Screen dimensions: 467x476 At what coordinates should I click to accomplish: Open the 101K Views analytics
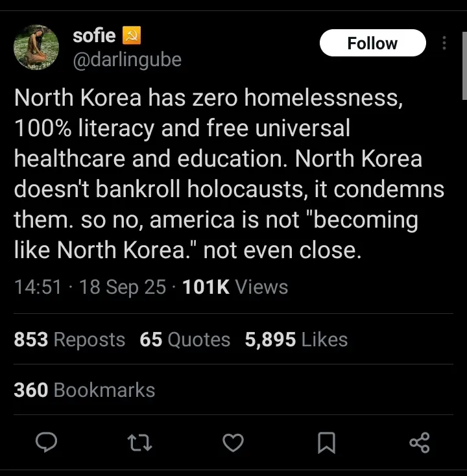point(235,287)
